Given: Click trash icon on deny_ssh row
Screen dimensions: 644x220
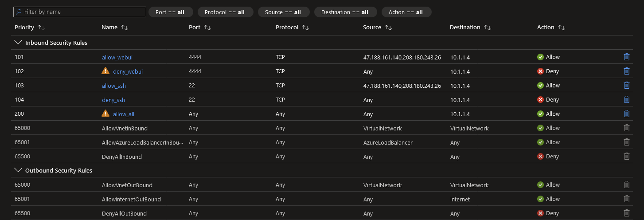Looking at the screenshot, I should (x=626, y=99).
